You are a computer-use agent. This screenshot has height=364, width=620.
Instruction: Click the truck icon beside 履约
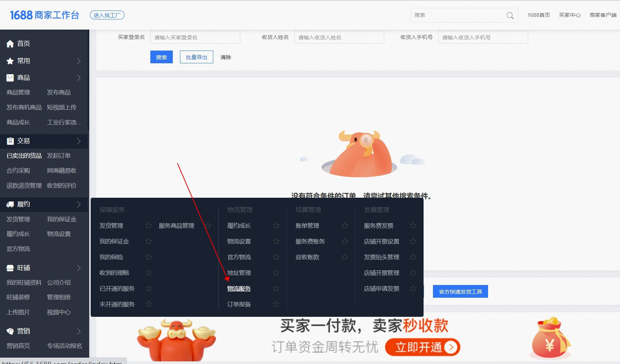[x=10, y=204]
